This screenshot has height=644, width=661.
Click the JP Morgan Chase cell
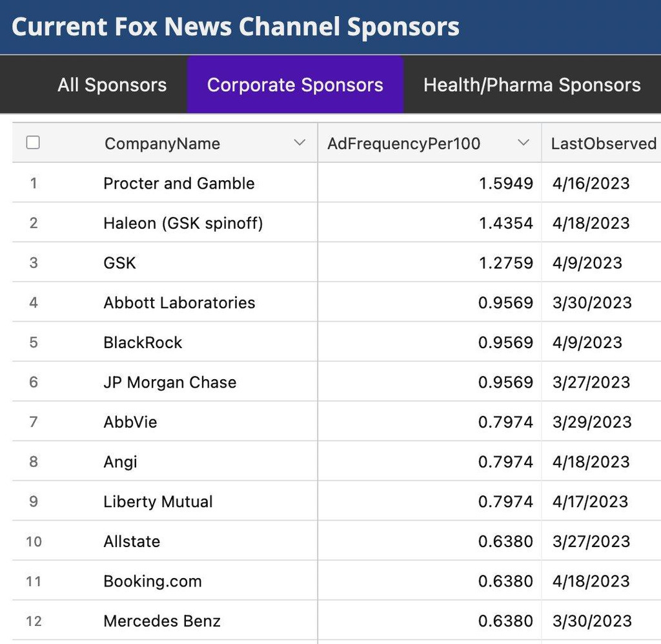(170, 382)
